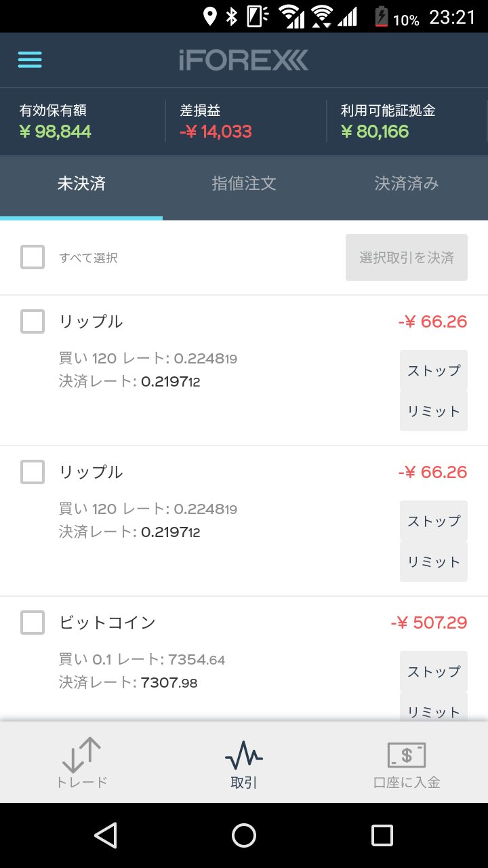Tap the 利用可能証拠金 amount ¥80,166

tap(375, 131)
